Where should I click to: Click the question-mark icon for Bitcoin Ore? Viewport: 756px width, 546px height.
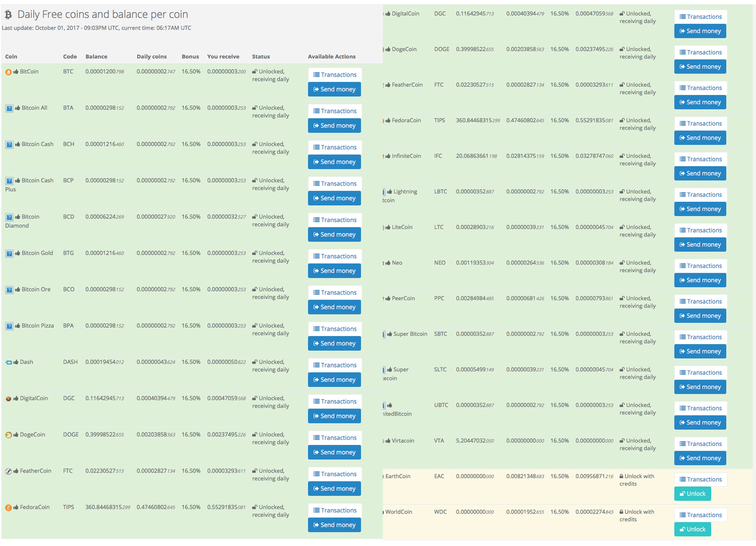pos(9,290)
